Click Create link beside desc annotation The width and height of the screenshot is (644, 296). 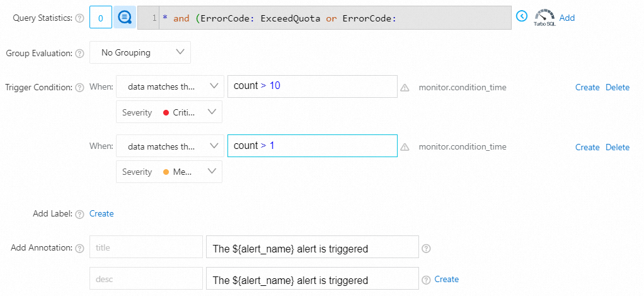447,279
